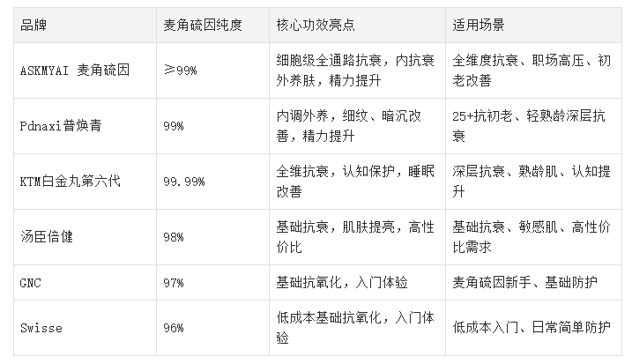
Task: Select the 98% purity cell
Action: (174, 237)
